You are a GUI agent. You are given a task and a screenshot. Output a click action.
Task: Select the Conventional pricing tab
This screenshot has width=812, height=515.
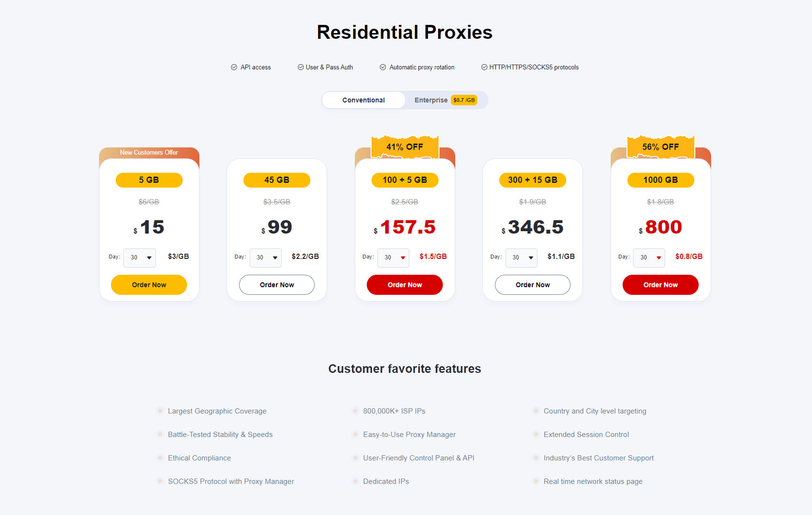tap(363, 100)
